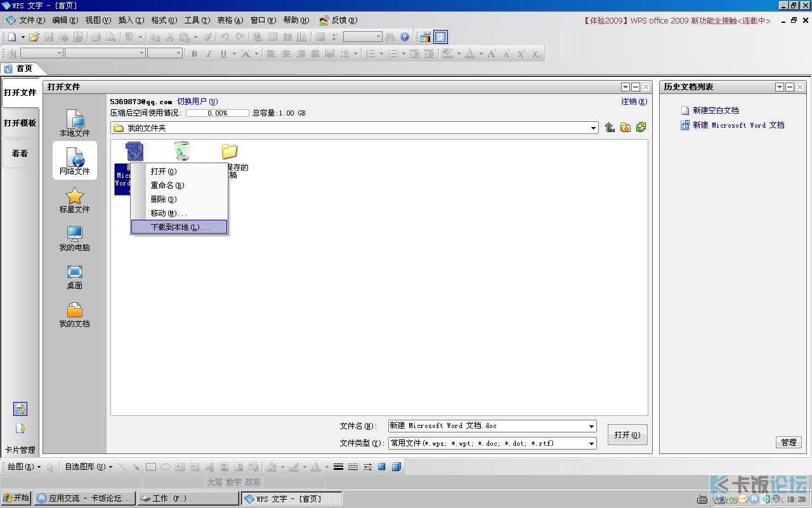Click the shadow style icon in drawing toolbar
The image size is (812, 508).
(x=382, y=467)
